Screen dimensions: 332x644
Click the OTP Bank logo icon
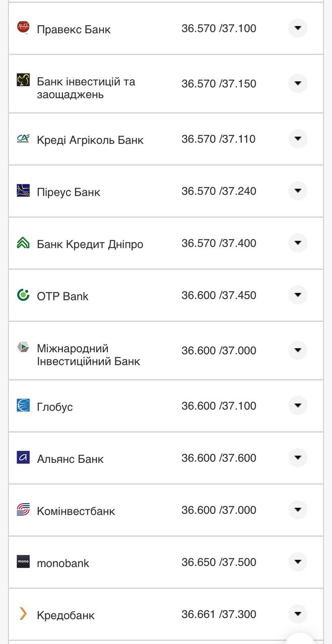pos(23,295)
